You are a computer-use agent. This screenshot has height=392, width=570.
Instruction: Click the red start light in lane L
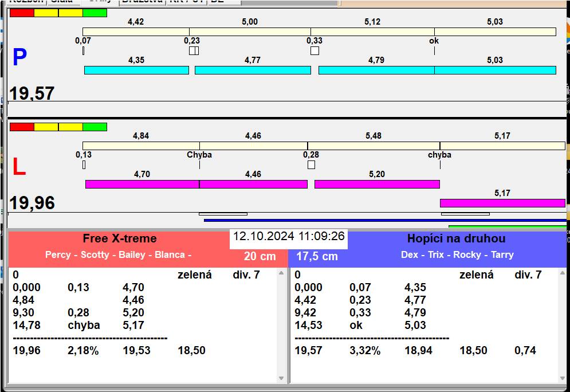pos(22,127)
